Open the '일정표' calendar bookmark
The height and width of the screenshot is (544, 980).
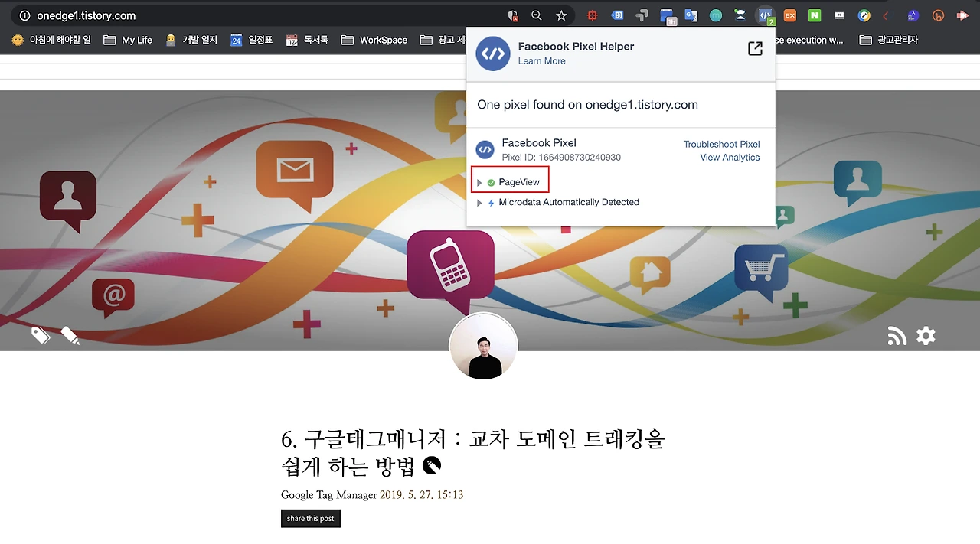pyautogui.click(x=252, y=40)
